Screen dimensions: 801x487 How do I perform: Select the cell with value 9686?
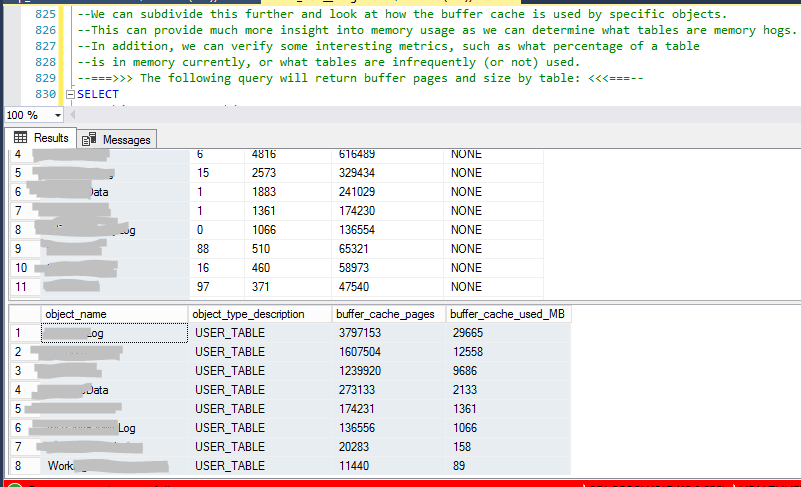(x=508, y=370)
